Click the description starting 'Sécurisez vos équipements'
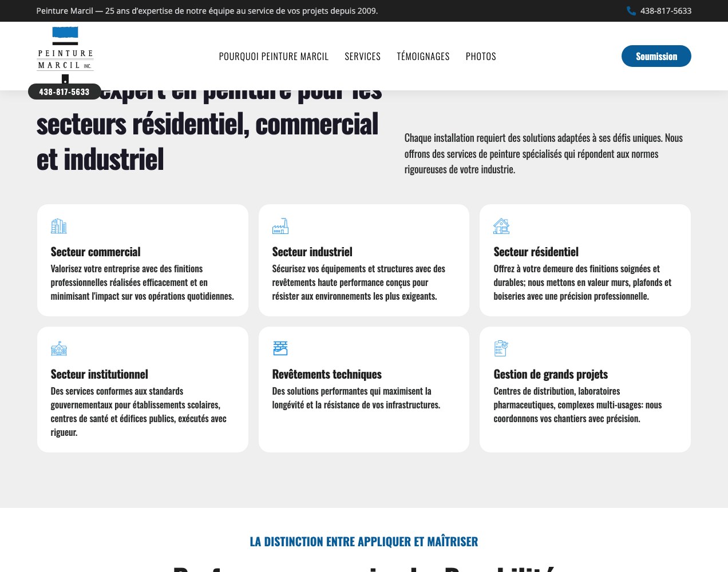Viewport: 728px width, 572px height. coord(359,283)
